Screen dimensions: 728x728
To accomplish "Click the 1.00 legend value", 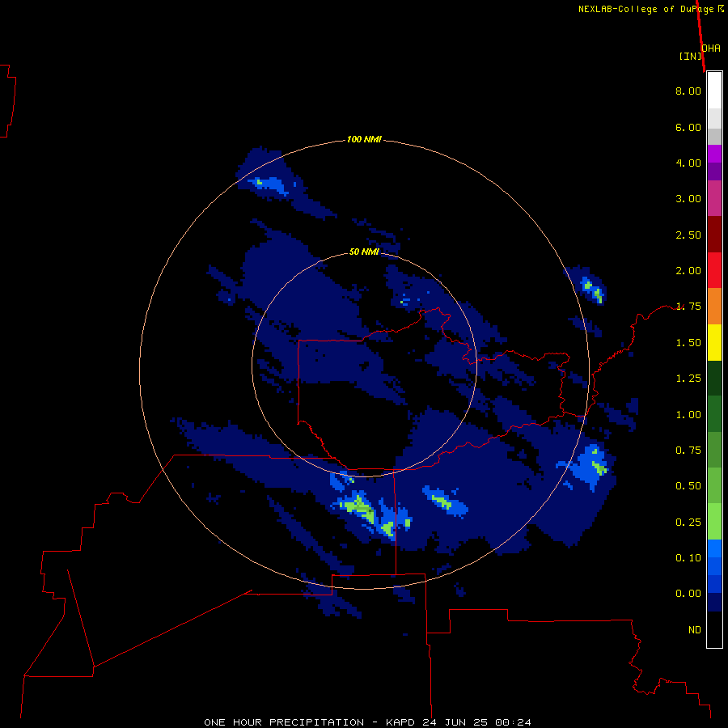I will [688, 415].
